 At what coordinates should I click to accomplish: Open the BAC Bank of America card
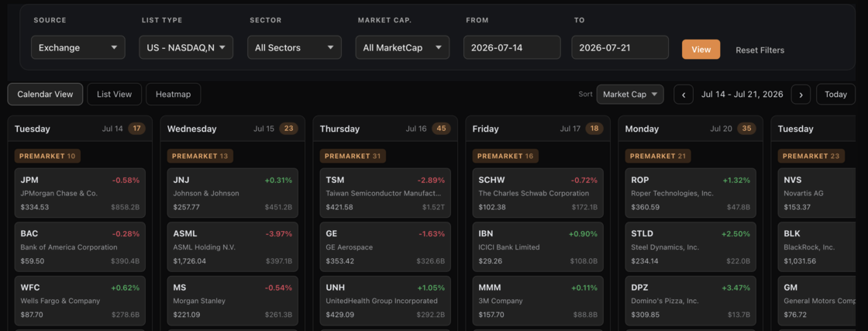pyautogui.click(x=81, y=247)
